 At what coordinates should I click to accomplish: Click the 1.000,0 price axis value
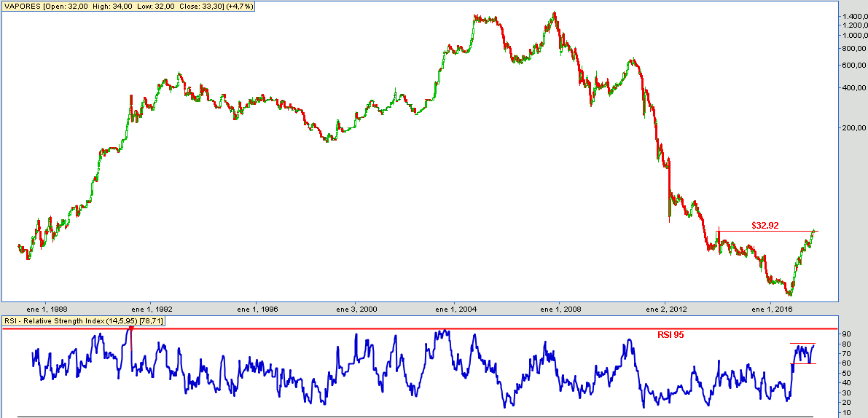[x=854, y=36]
